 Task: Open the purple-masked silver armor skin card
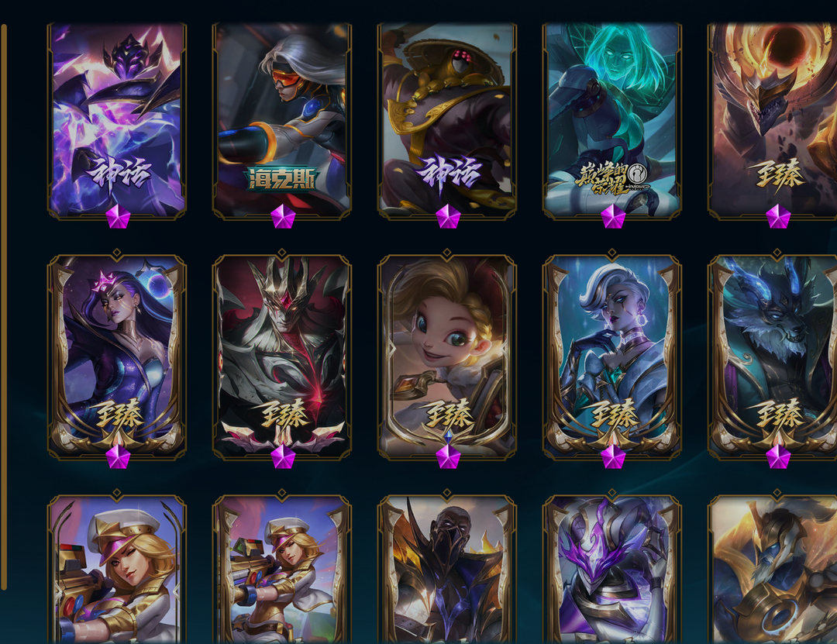(611, 570)
